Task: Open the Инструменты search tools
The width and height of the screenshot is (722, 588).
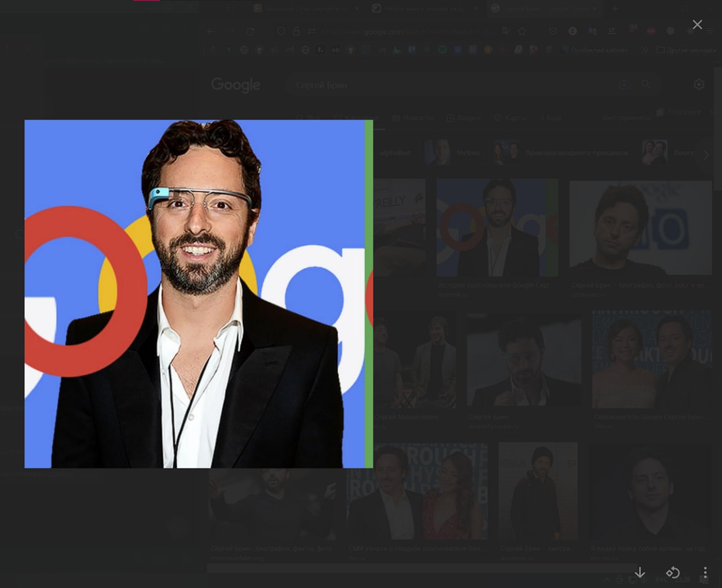Action: pos(626,118)
